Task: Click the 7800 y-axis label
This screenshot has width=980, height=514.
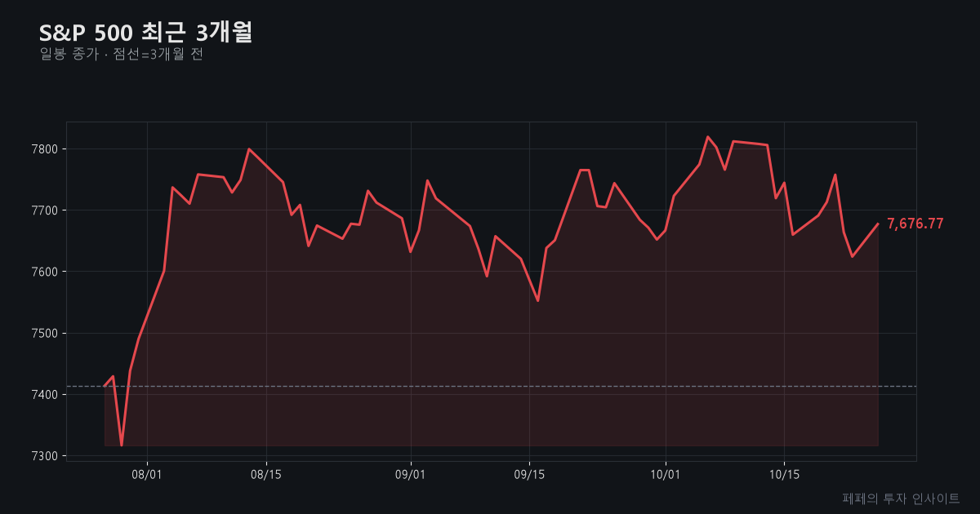Action: pyautogui.click(x=46, y=149)
